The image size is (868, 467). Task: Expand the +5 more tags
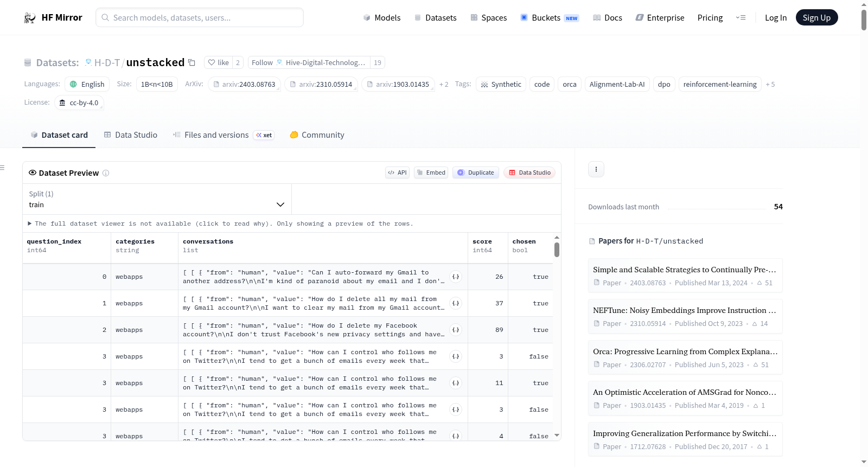770,84
